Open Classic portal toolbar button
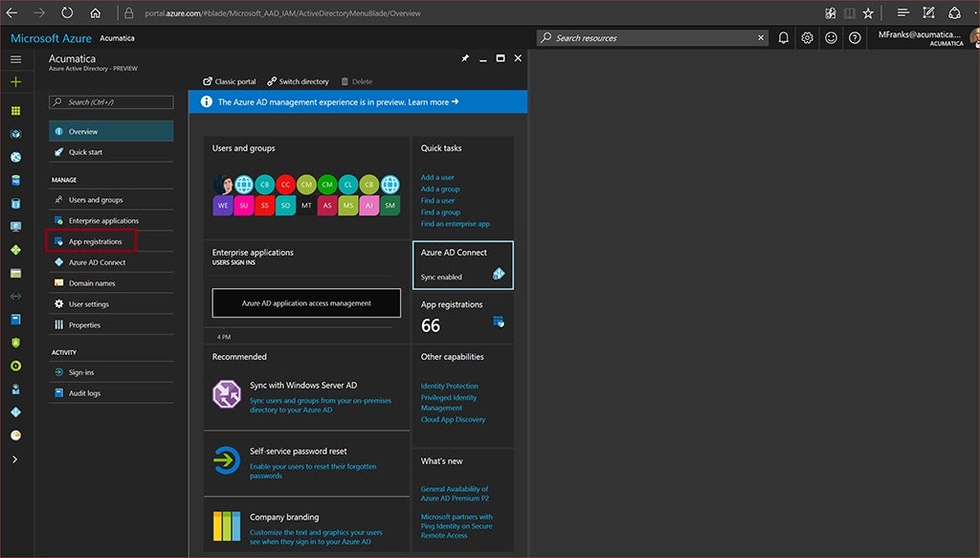980x558 pixels. [230, 81]
